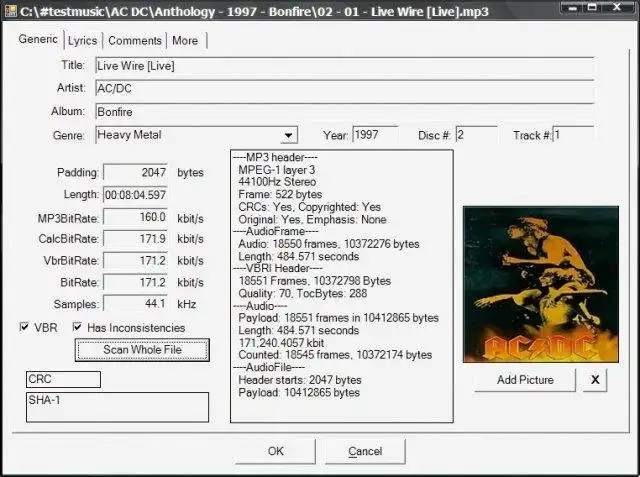This screenshot has height=477, width=640.
Task: Click the Padding value 2047
Action: pyautogui.click(x=135, y=172)
